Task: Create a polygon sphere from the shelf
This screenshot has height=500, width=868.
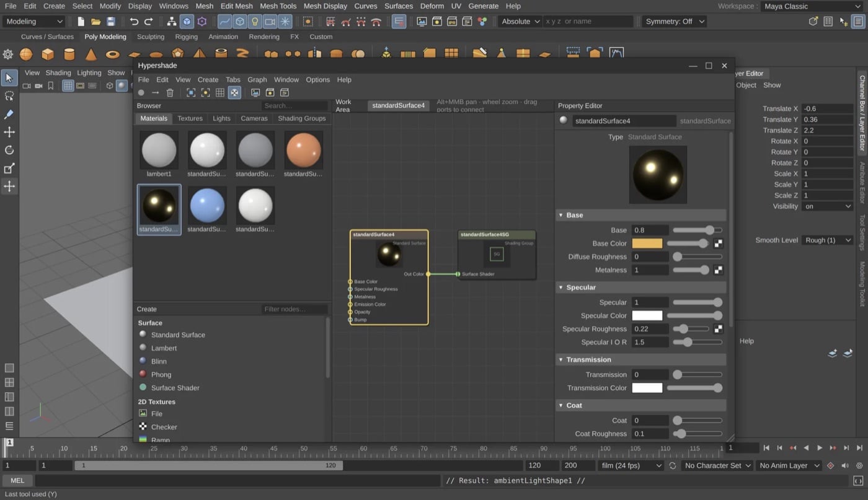Action: pos(26,54)
